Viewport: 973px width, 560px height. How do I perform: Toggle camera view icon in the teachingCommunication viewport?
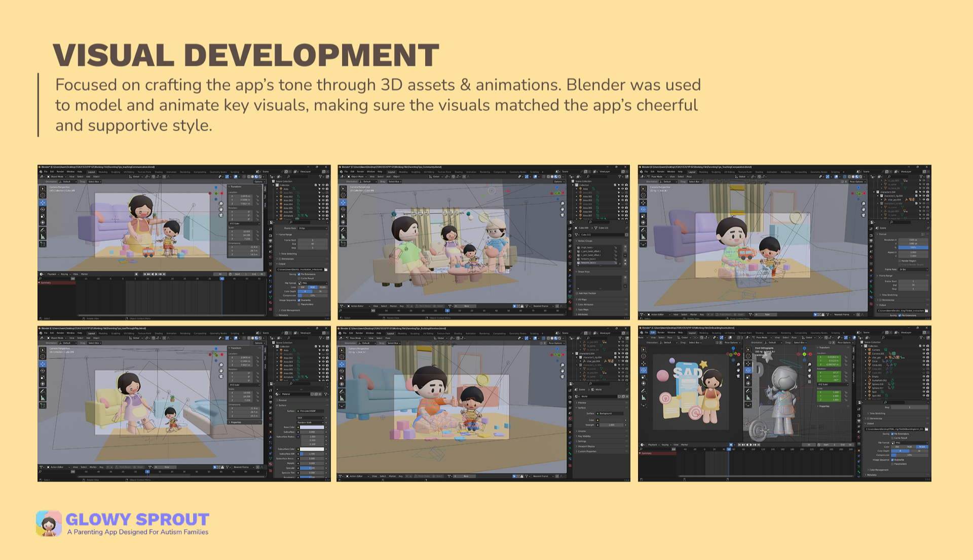[221, 215]
